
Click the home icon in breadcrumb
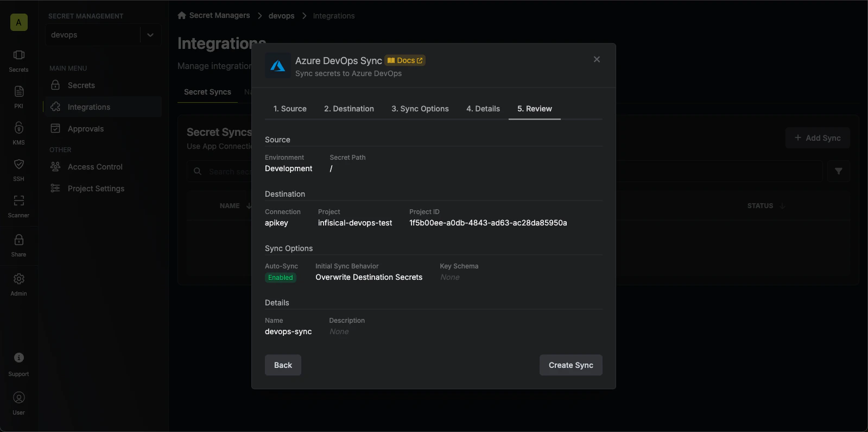182,15
